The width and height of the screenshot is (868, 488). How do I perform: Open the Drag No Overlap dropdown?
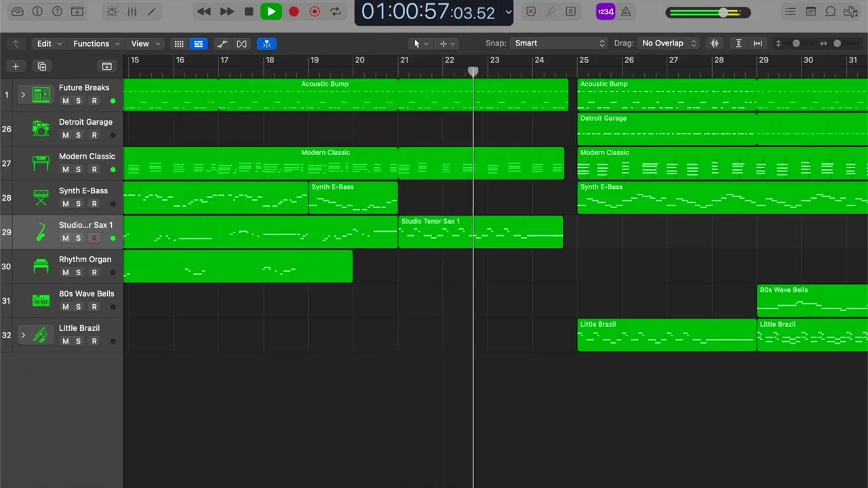coord(669,43)
